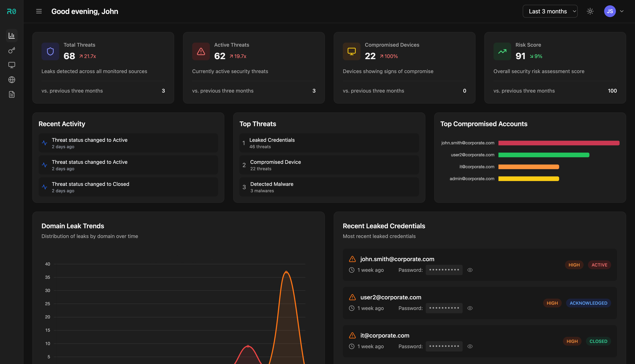This screenshot has height=364, width=635.
Task: Click the HIGH badge on user2@corporate.com
Action: (552, 303)
